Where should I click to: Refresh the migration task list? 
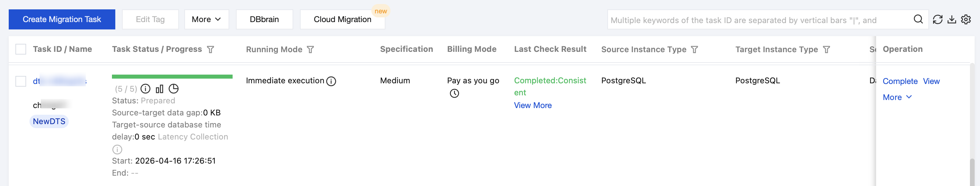click(x=937, y=19)
